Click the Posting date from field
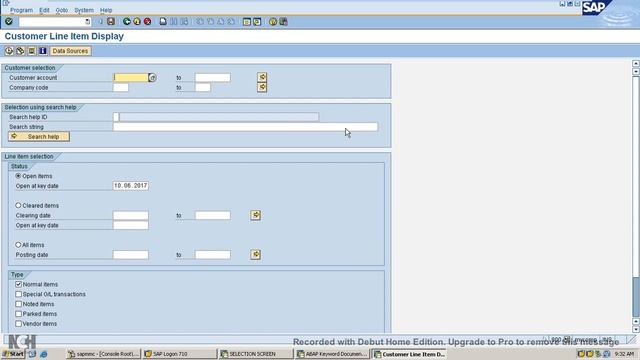640x360 pixels. pyautogui.click(x=131, y=255)
